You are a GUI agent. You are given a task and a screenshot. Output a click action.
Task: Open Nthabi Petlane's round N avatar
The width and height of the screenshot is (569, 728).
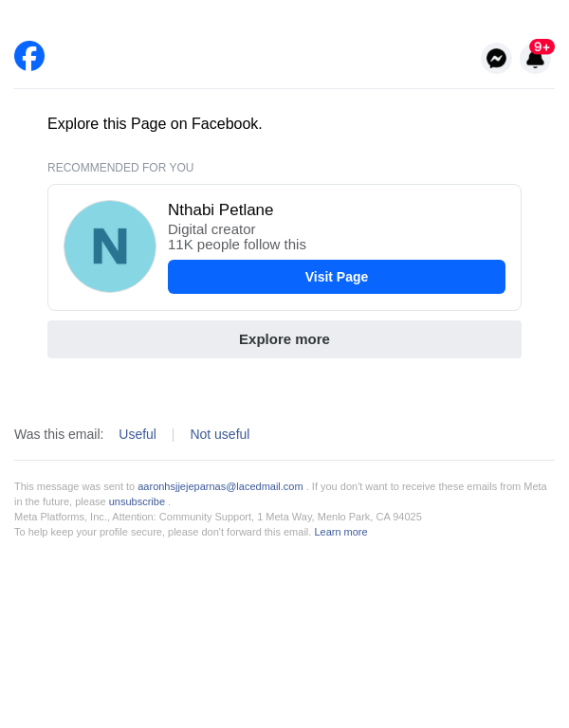point(110,246)
